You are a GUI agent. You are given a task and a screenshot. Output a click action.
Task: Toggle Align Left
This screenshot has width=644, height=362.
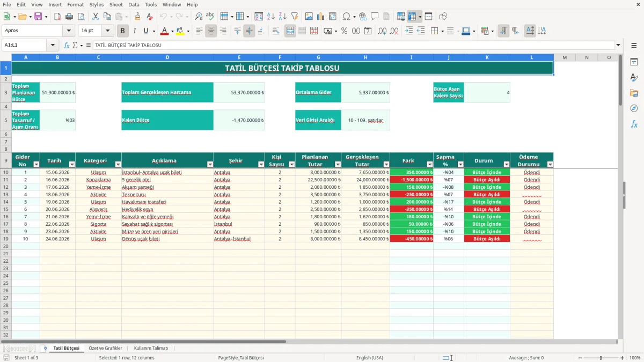click(x=199, y=31)
